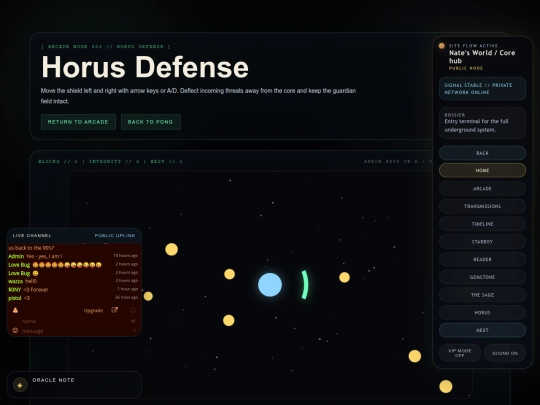
Task: Click the Oracle Note diamond icon
Action: pos(20,385)
